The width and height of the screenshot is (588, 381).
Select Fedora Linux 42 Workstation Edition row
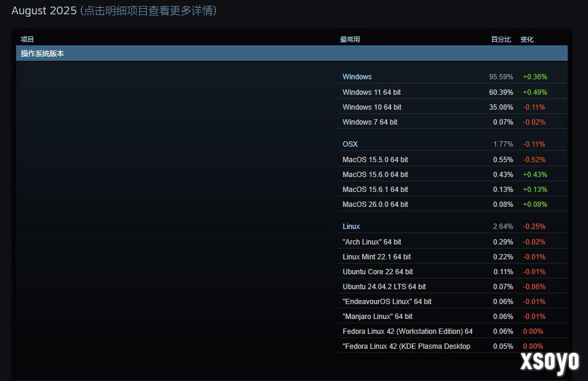(452, 332)
